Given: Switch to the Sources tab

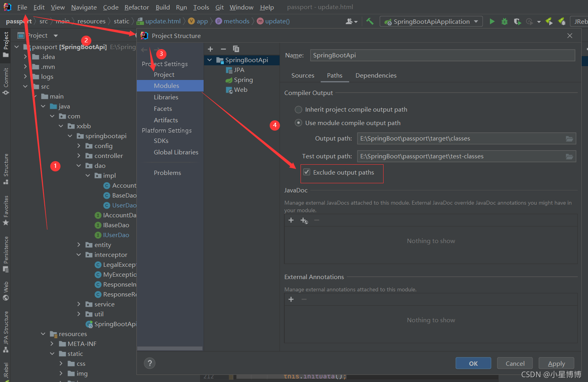Looking at the screenshot, I should (303, 76).
